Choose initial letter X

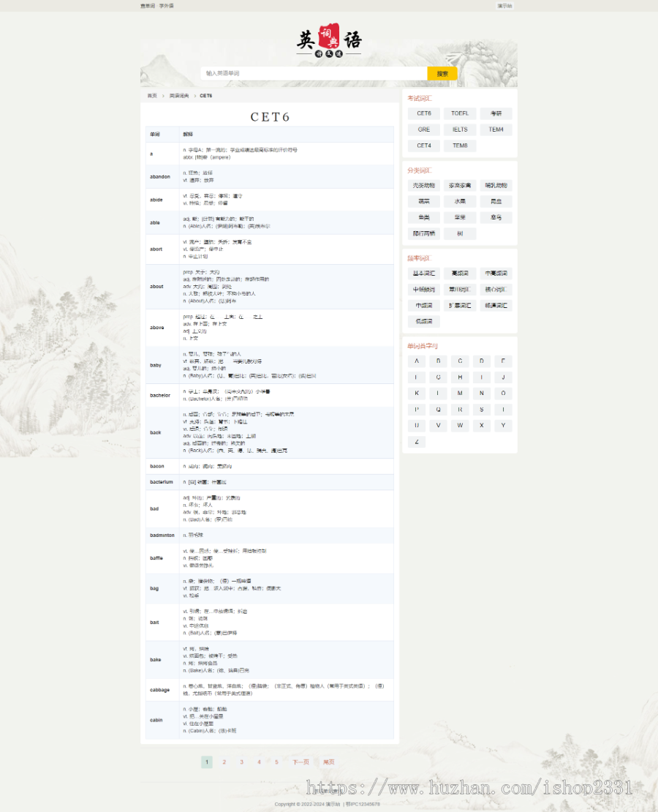(x=482, y=426)
